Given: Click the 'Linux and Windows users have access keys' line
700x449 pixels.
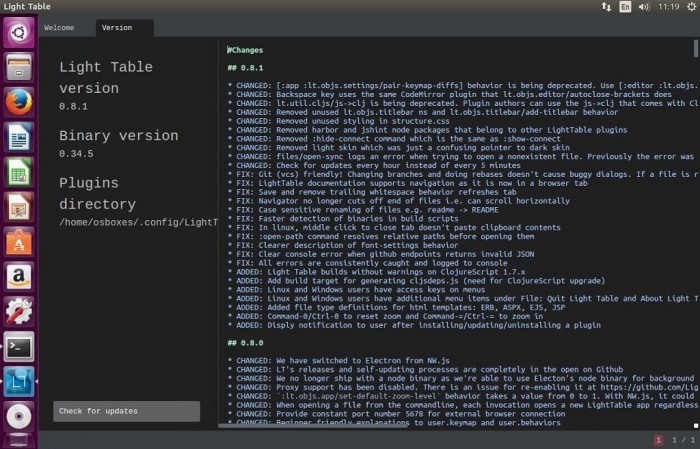Looking at the screenshot, I should click(x=356, y=290).
